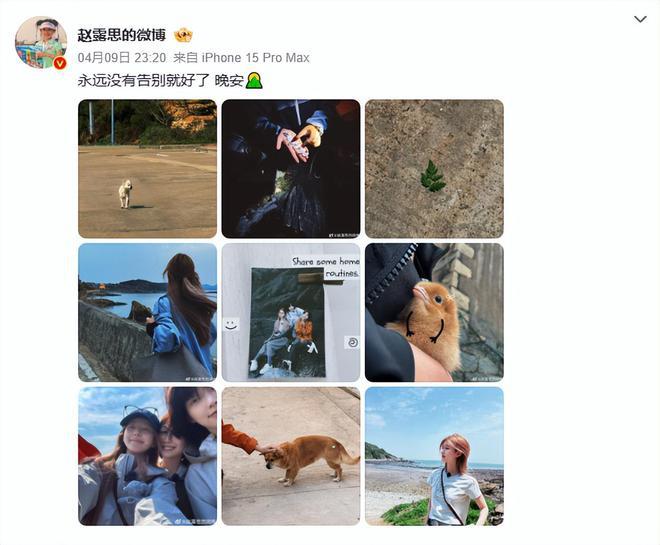This screenshot has width=660, height=545.
Task: Open the Share some home routines photo
Action: click(x=291, y=312)
